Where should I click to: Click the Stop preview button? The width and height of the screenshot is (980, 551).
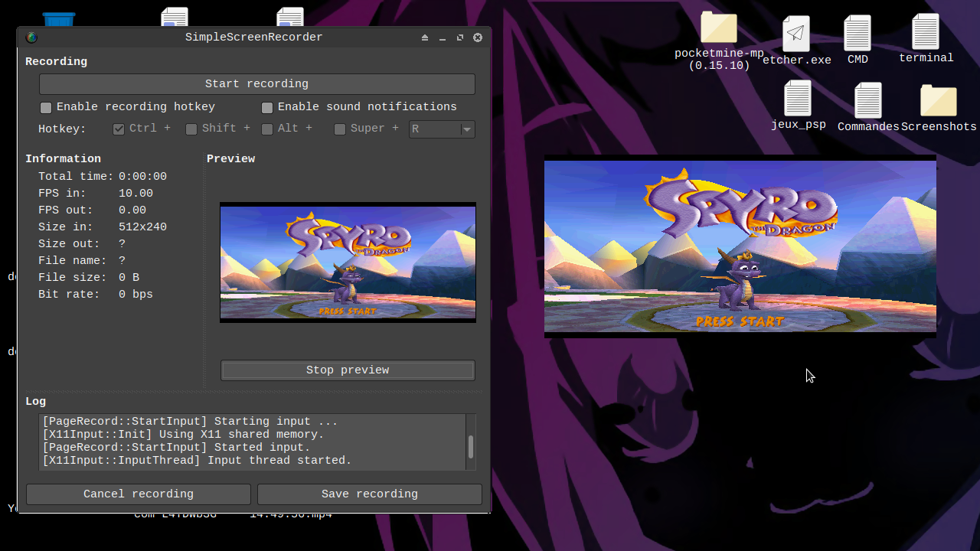(348, 370)
